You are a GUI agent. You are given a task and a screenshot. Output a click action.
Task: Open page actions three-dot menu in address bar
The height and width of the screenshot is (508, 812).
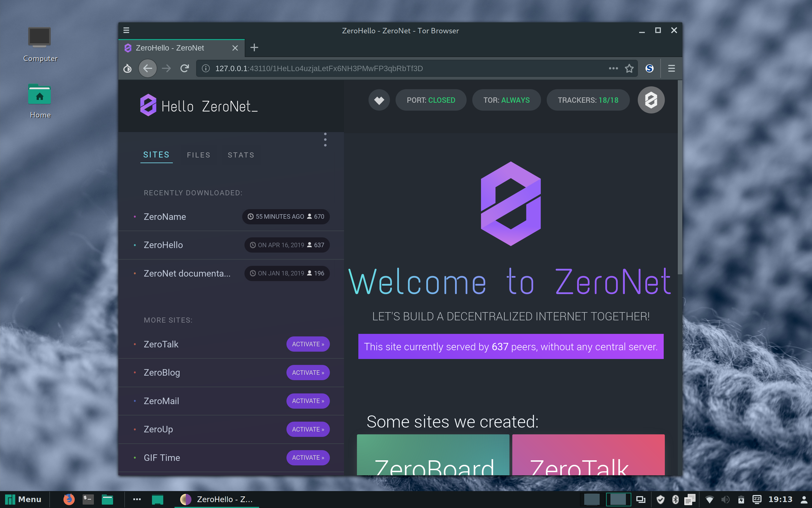(x=613, y=69)
